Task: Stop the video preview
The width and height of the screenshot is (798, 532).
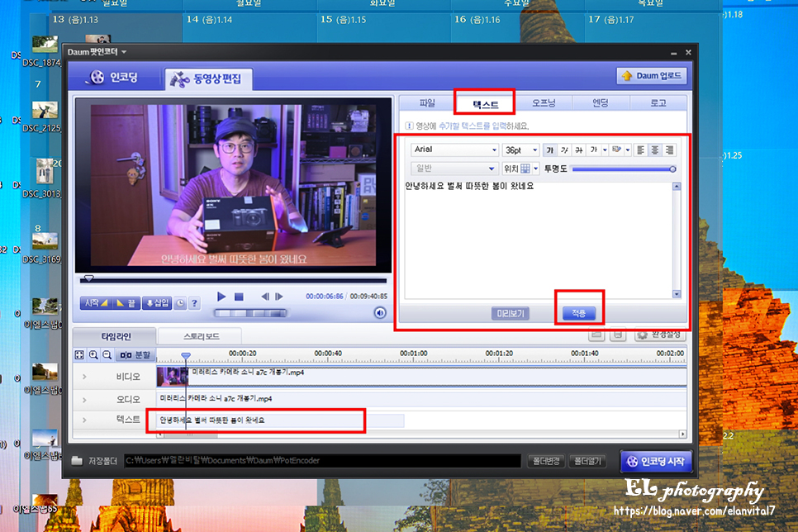Action: [x=239, y=297]
